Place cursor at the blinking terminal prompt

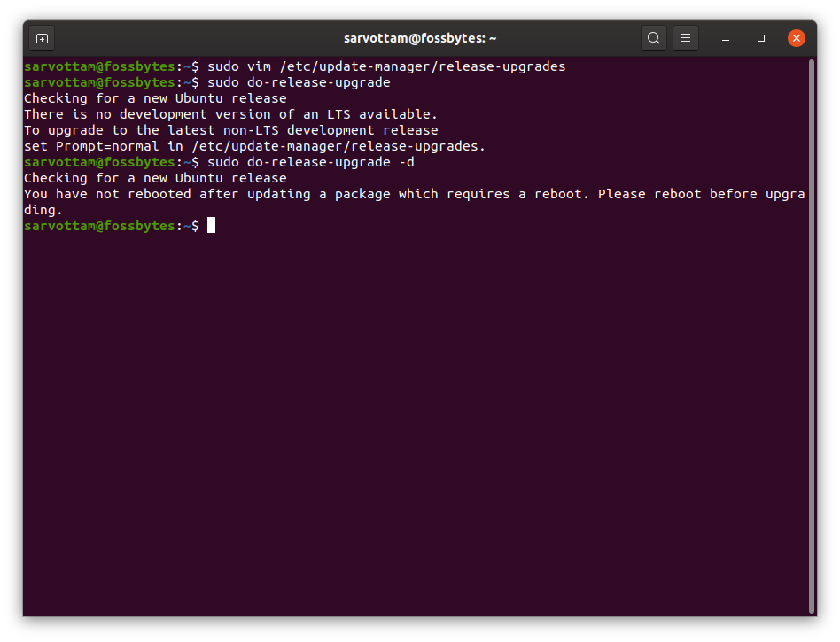(x=211, y=225)
